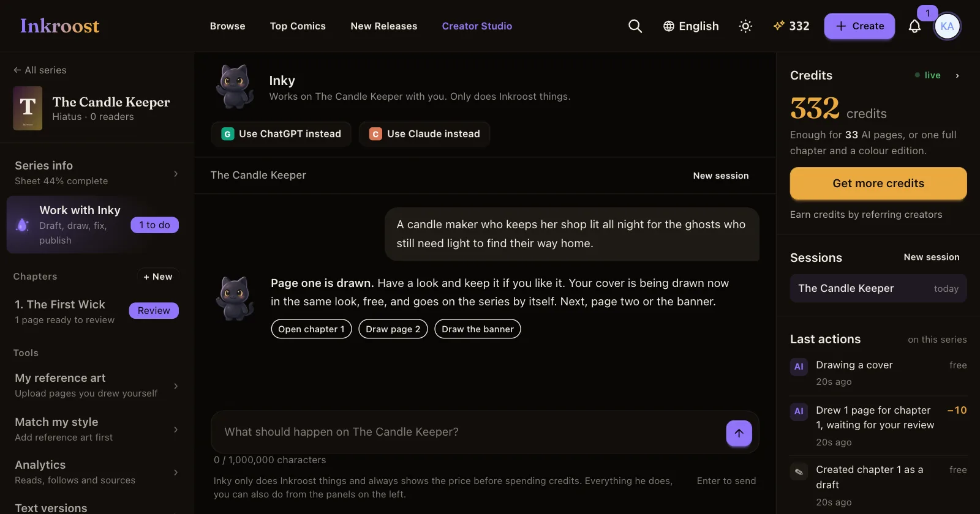The height and width of the screenshot is (514, 980).
Task: Click the Work with Inky droplet icon
Action: click(23, 225)
